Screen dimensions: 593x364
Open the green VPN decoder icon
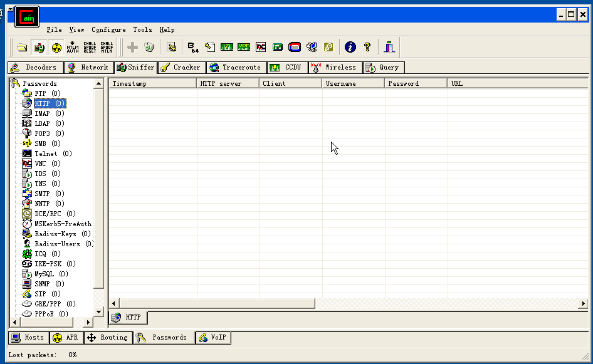pyautogui.click(x=244, y=47)
